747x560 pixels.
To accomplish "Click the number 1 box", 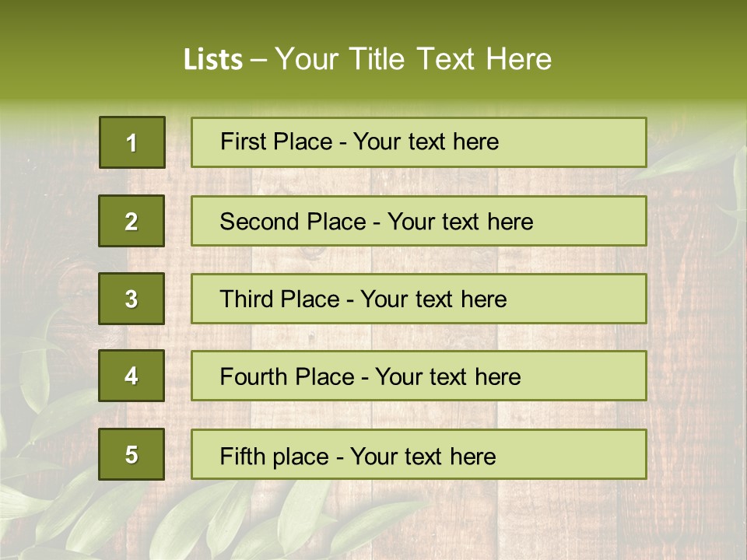I will [x=132, y=142].
